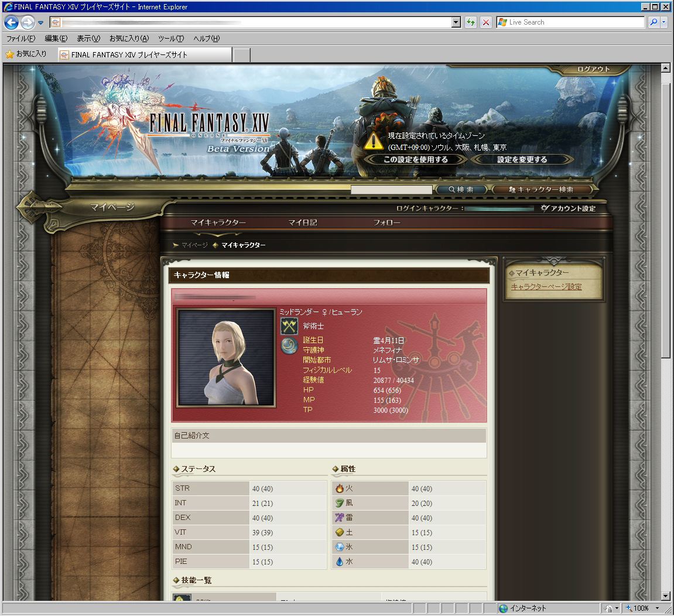The image size is (674, 616).
Task: Click the timezone warning triangle icon
Action: [374, 141]
